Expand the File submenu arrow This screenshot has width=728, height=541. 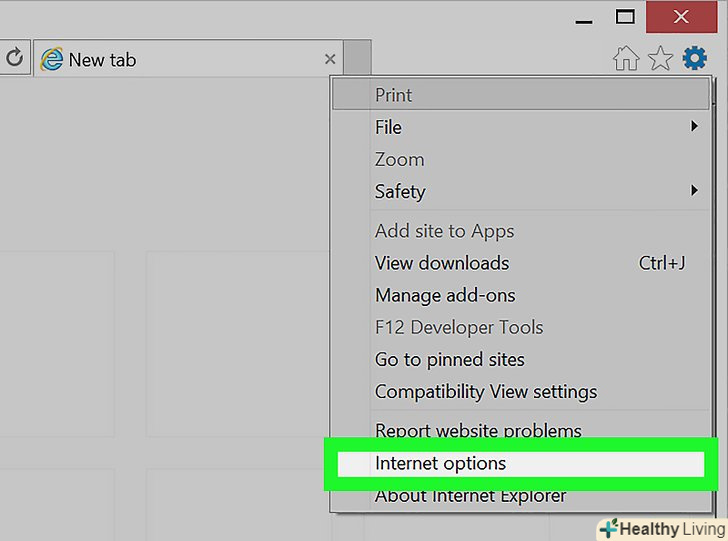pyautogui.click(x=694, y=126)
